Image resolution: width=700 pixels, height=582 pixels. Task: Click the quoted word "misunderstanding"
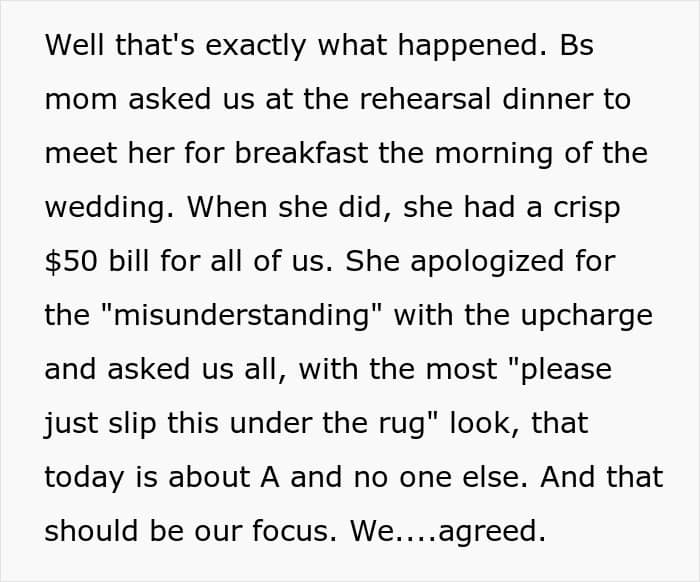[x=242, y=315]
